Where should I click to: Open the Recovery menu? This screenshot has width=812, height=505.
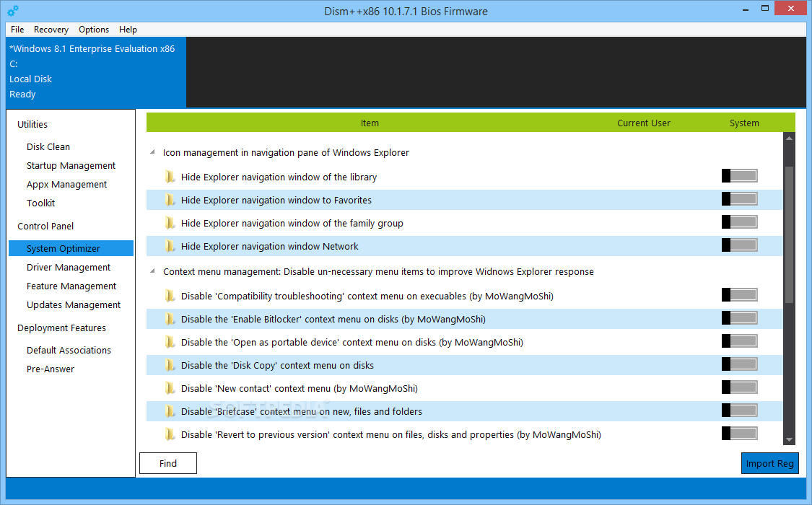[x=51, y=30]
